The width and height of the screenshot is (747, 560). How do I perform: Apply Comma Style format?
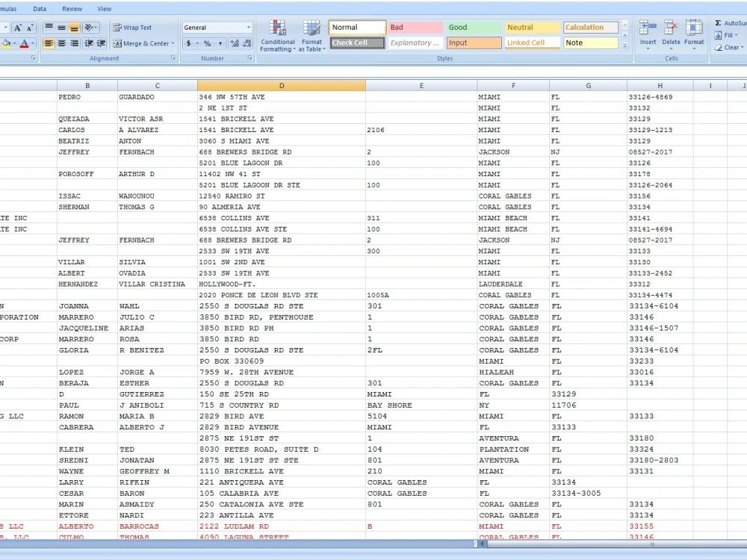tap(220, 43)
